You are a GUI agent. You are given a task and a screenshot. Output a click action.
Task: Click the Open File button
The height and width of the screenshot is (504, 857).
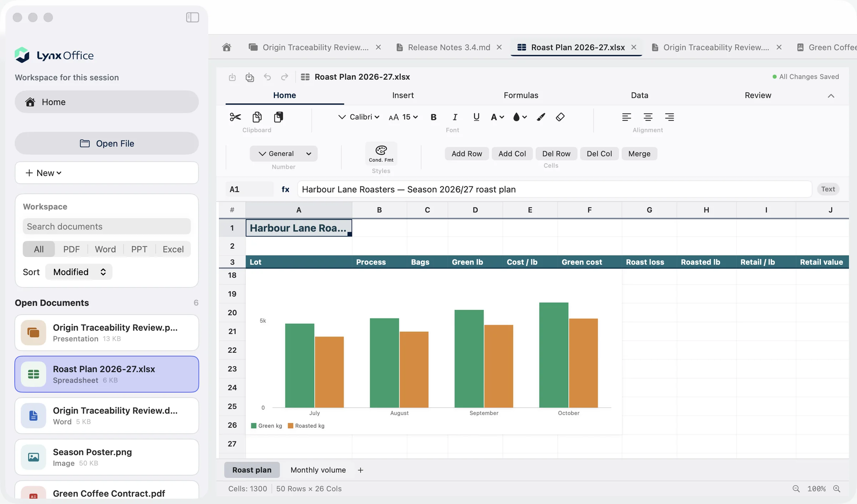tap(107, 143)
